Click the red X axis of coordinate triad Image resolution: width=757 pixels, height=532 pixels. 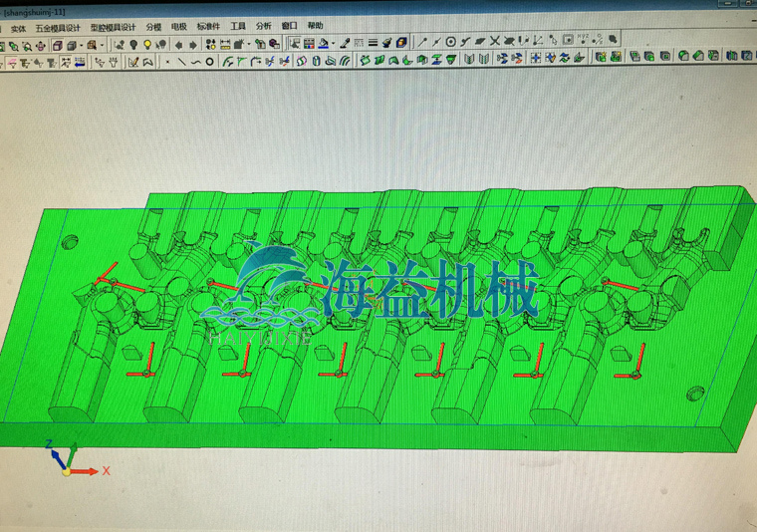(x=85, y=471)
